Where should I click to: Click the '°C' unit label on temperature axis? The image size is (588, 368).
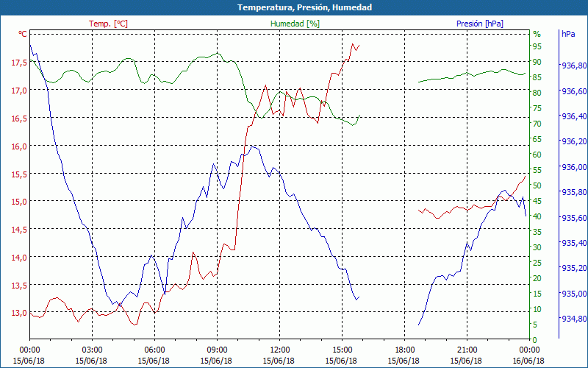point(23,34)
